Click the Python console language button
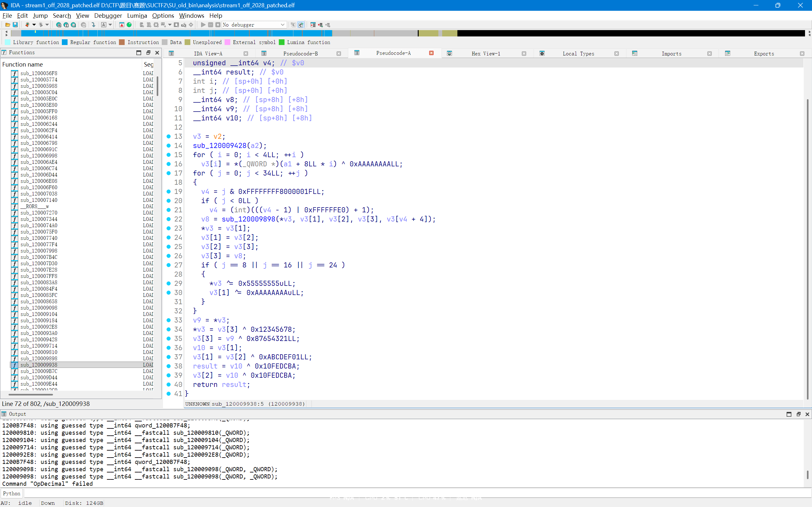Viewport: 812px width, 507px height. (11, 493)
